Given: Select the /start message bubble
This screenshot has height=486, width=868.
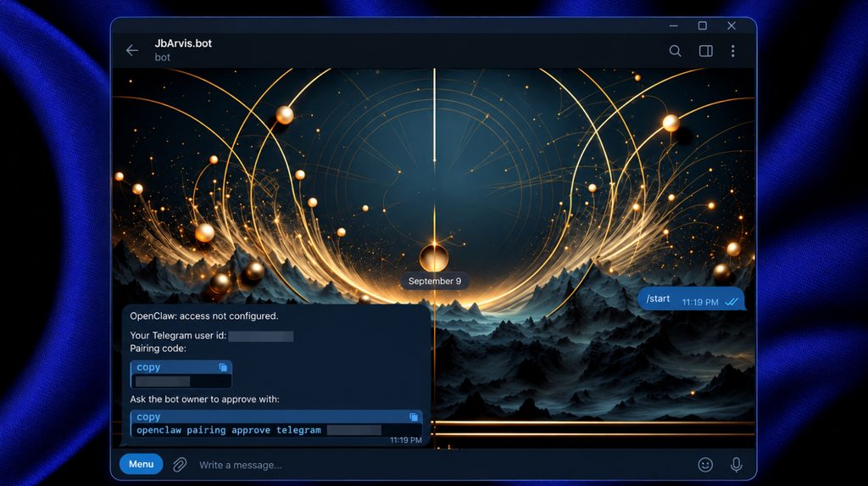Looking at the screenshot, I should coord(692,299).
